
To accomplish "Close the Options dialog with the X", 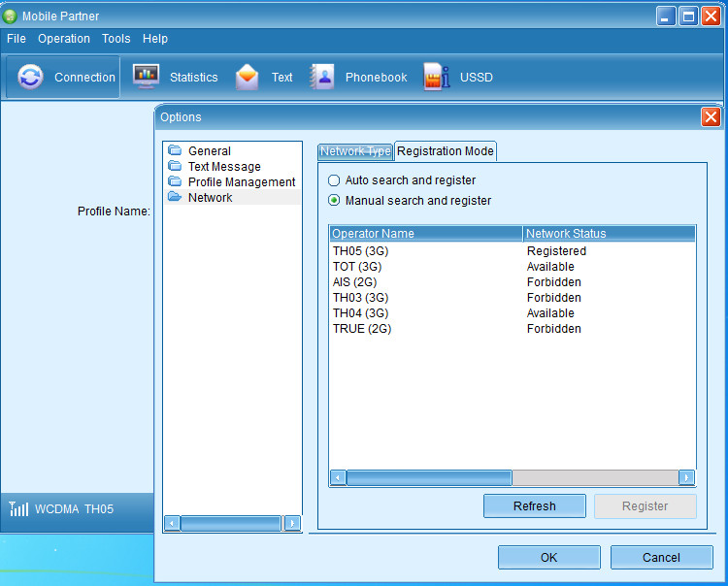I will point(711,117).
